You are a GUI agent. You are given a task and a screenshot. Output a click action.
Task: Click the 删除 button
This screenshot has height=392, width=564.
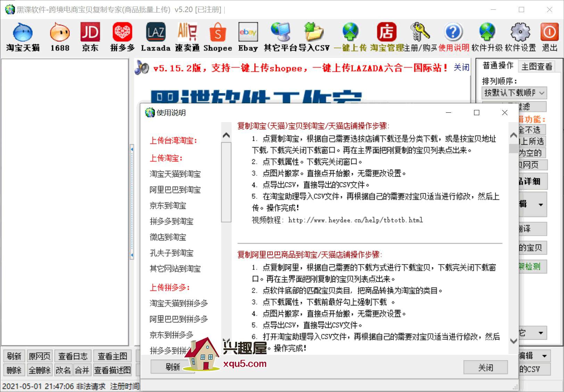(14, 370)
